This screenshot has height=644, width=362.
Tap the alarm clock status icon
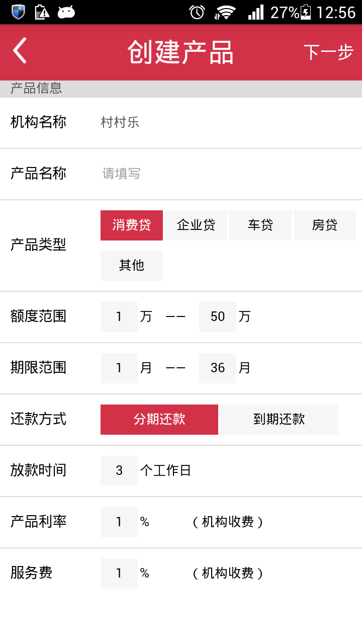click(197, 12)
